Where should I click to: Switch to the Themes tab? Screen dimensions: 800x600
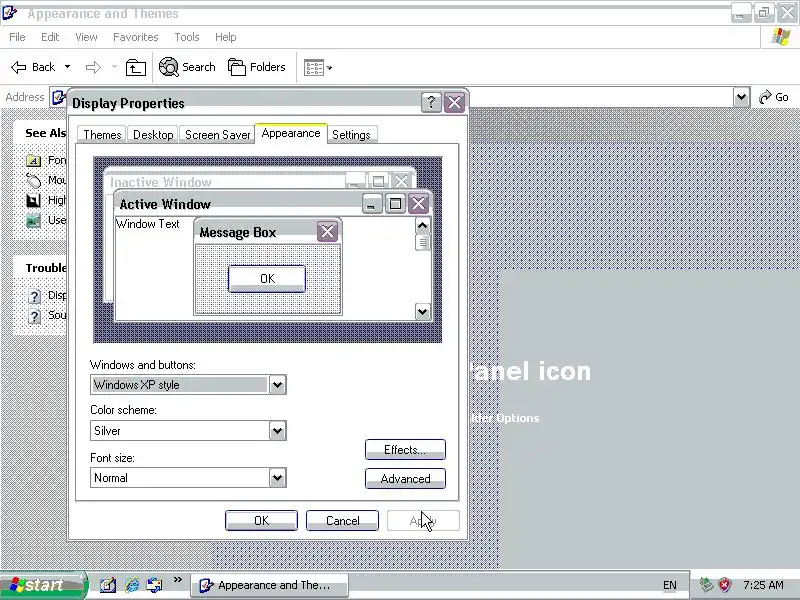(102, 135)
